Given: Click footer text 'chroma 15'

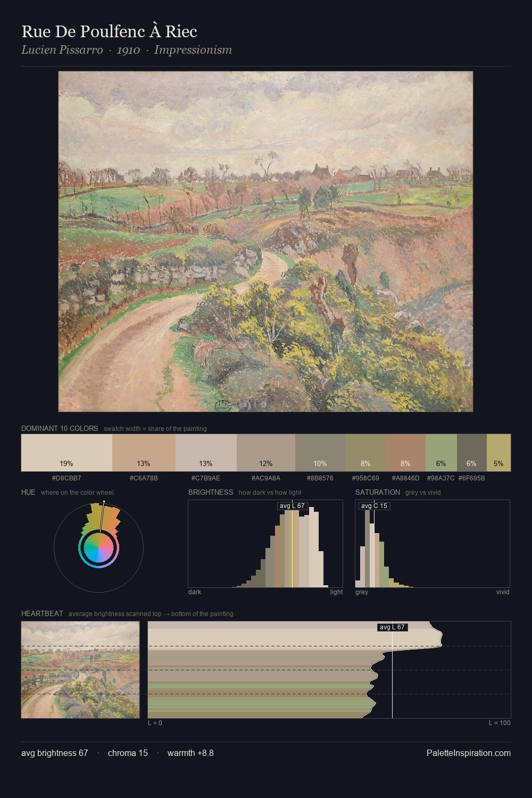Looking at the screenshot, I should click(128, 753).
